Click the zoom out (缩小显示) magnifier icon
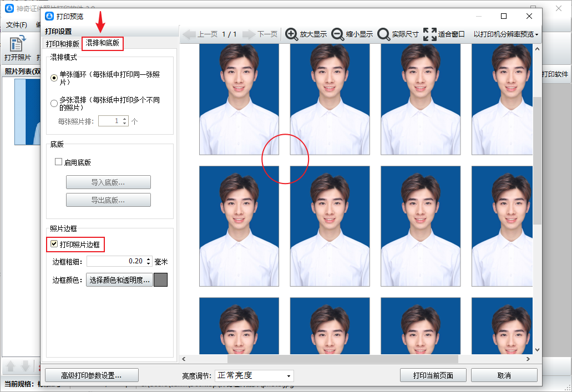Image resolution: width=572 pixels, height=392 pixels. point(337,34)
